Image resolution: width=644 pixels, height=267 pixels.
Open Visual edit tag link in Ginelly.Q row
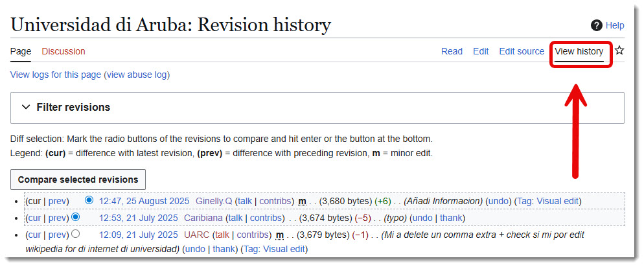pyautogui.click(x=558, y=202)
